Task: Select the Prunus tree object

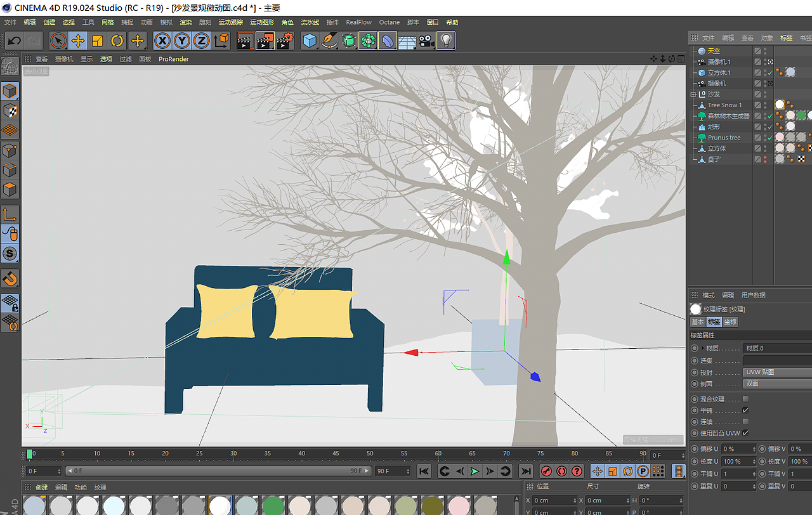Action: (724, 138)
